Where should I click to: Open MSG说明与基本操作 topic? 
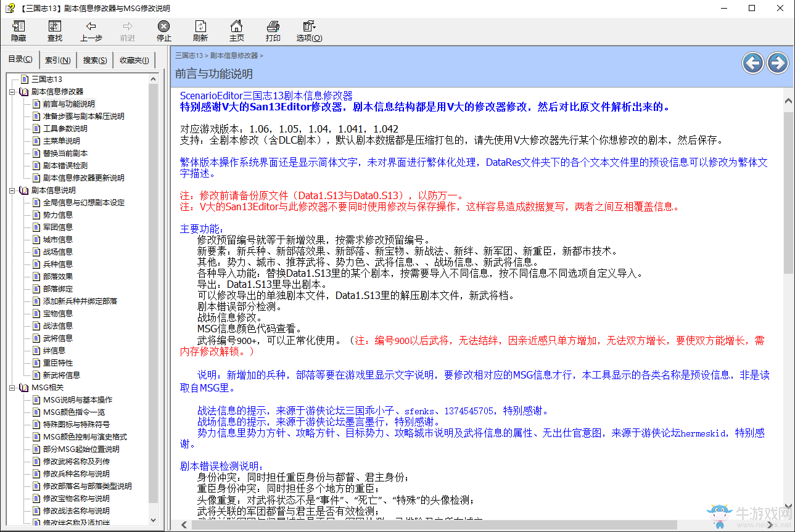[77, 399]
